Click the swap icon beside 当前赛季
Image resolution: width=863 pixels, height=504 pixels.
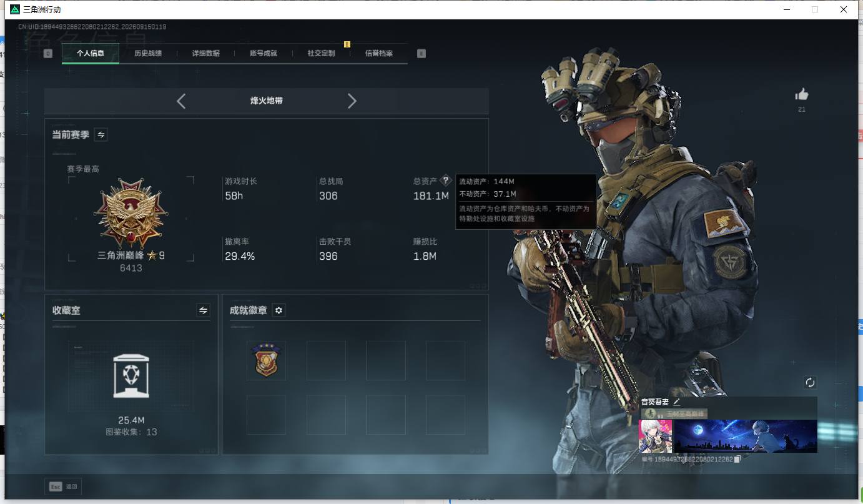[x=101, y=134]
